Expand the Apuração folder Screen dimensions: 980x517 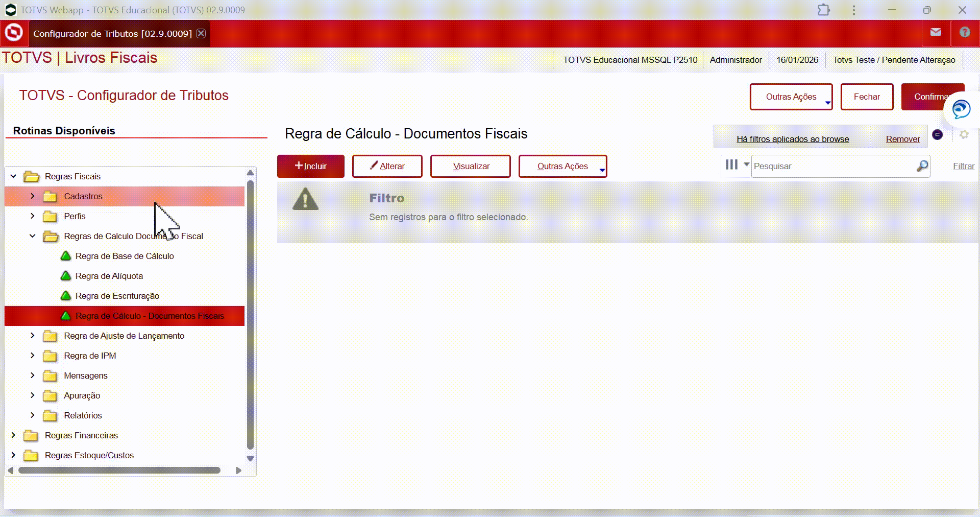32,395
